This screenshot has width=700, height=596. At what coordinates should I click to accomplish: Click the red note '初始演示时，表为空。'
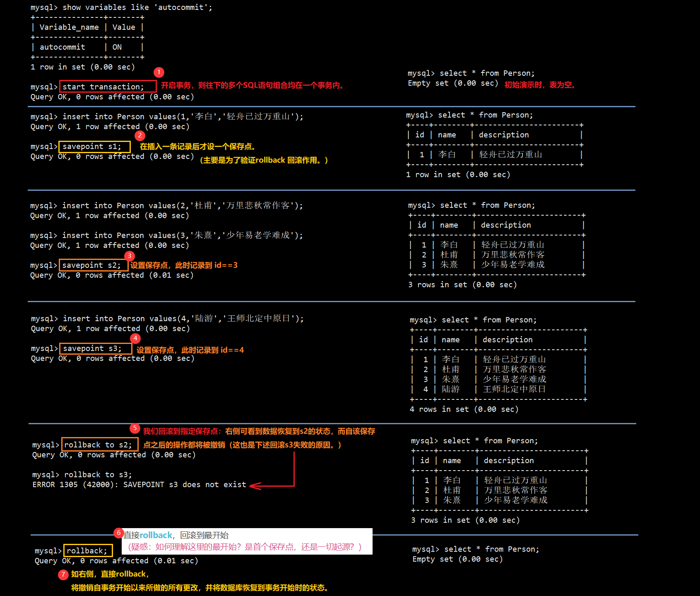coord(540,84)
